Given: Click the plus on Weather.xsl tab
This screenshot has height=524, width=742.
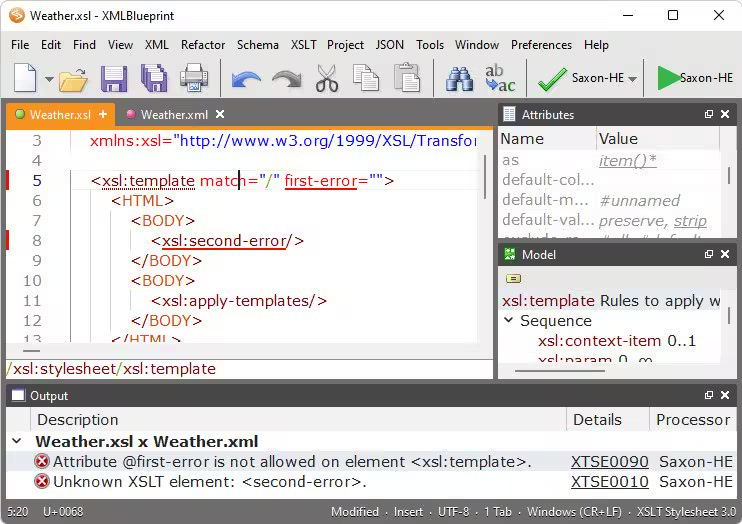Looking at the screenshot, I should tap(103, 114).
